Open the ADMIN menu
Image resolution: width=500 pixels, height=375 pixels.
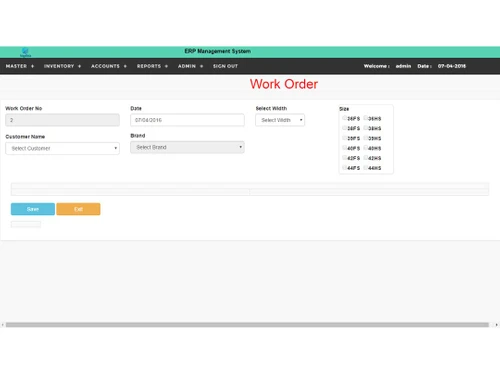(x=187, y=66)
